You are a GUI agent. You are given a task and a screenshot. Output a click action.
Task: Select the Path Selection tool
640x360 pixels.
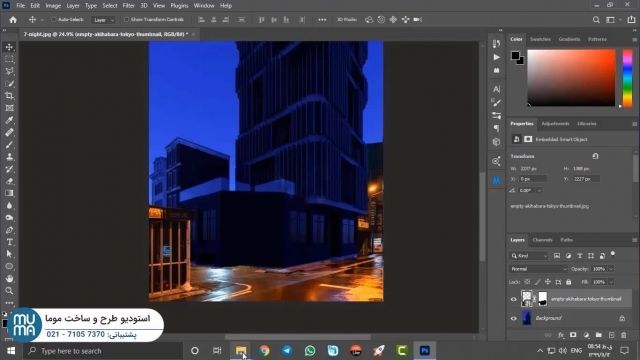pyautogui.click(x=9, y=254)
